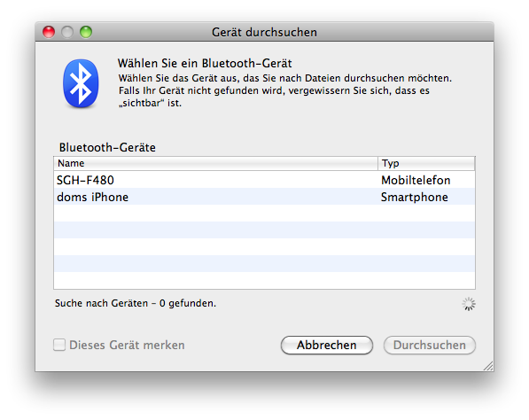Sort devices by Name column header
Image resolution: width=529 pixels, height=420 pixels.
pyautogui.click(x=215, y=163)
